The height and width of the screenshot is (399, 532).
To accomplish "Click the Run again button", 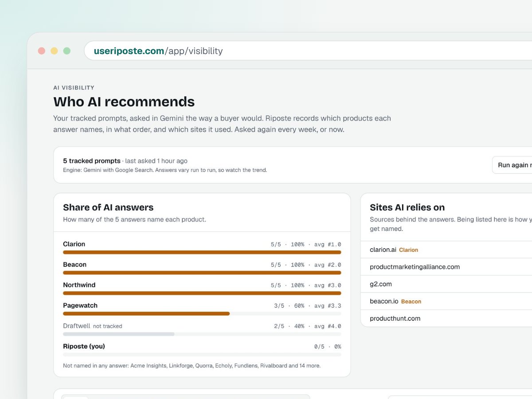I will tap(512, 165).
